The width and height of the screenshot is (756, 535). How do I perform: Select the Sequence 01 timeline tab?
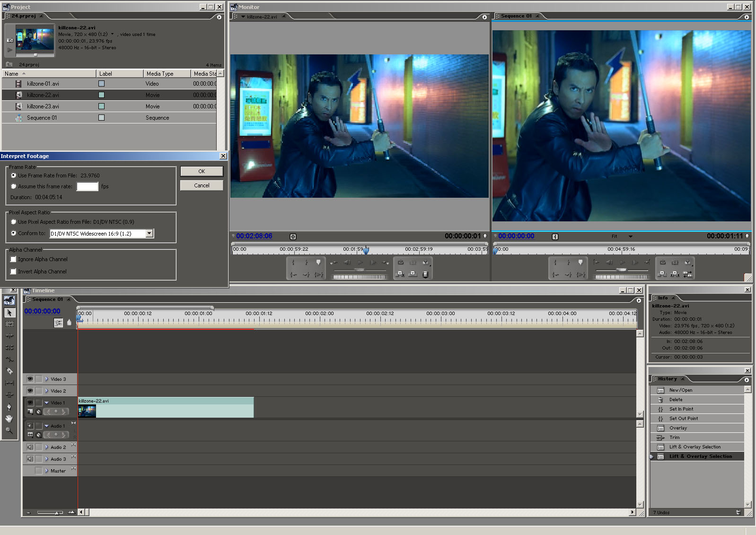pyautogui.click(x=47, y=299)
